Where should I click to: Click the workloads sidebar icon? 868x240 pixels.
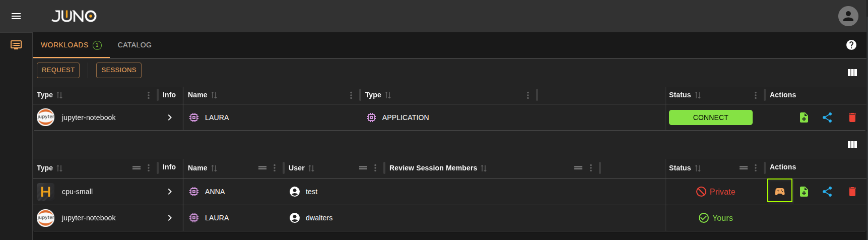click(x=16, y=45)
